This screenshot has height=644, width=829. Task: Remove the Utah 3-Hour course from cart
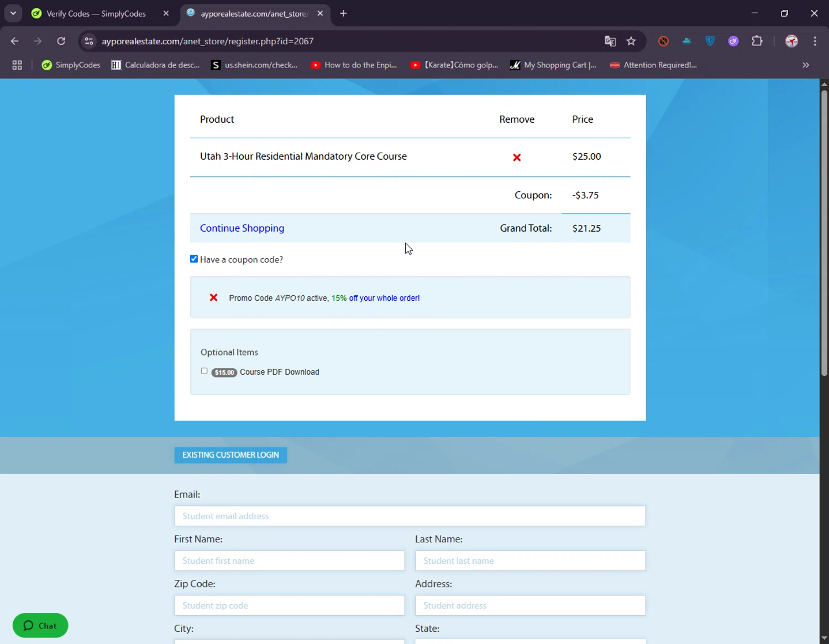pos(517,158)
